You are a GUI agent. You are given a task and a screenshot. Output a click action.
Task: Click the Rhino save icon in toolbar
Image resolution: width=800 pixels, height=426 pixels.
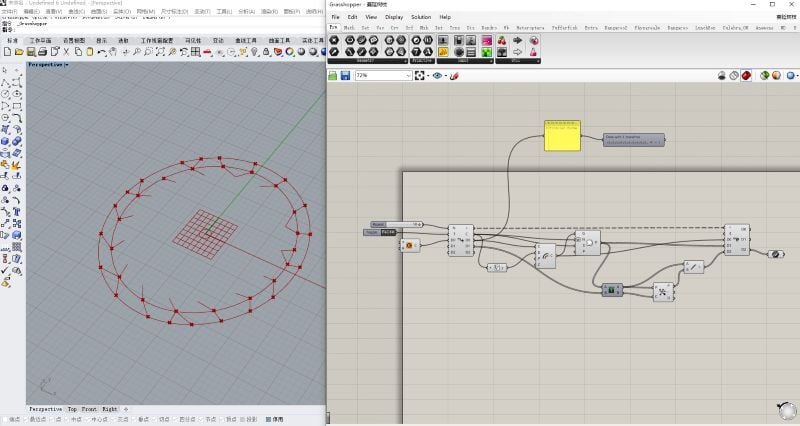[33, 51]
